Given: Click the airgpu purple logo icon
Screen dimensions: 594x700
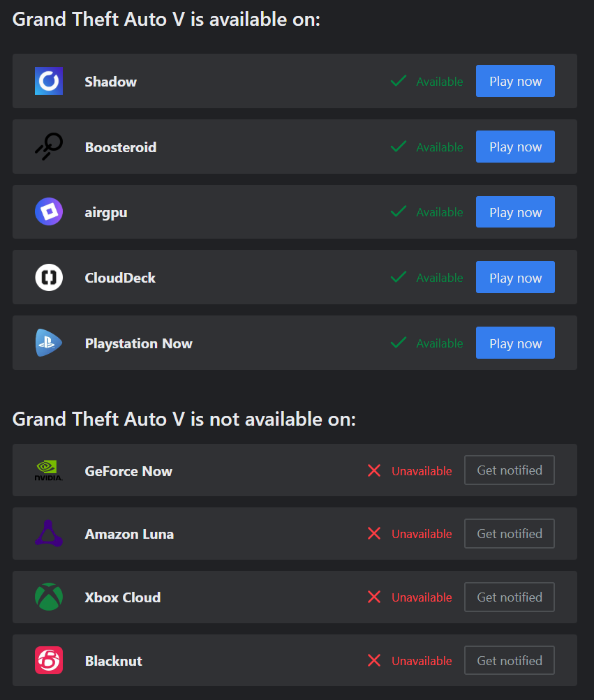Looking at the screenshot, I should pyautogui.click(x=49, y=211).
